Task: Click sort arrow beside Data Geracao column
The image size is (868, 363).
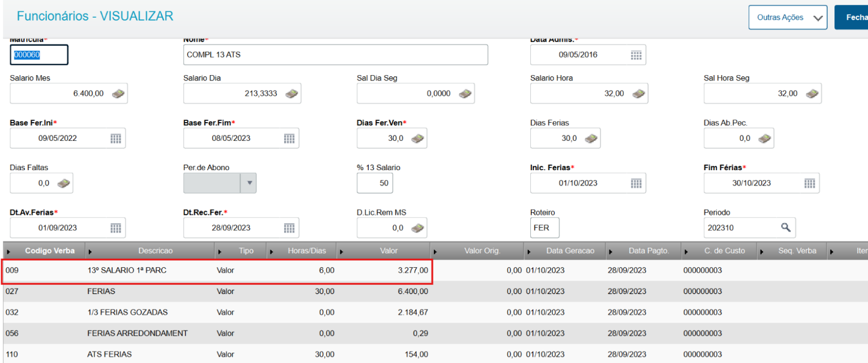Action: pos(528,251)
